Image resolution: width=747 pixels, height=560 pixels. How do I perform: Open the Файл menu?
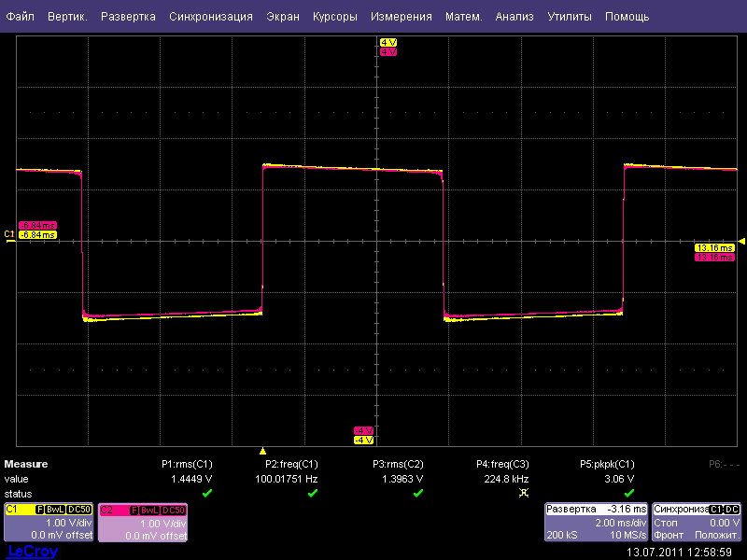coord(21,17)
